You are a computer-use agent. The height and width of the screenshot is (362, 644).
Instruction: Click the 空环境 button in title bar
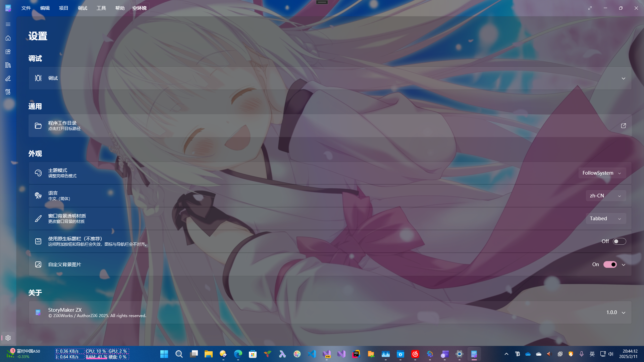[139, 8]
